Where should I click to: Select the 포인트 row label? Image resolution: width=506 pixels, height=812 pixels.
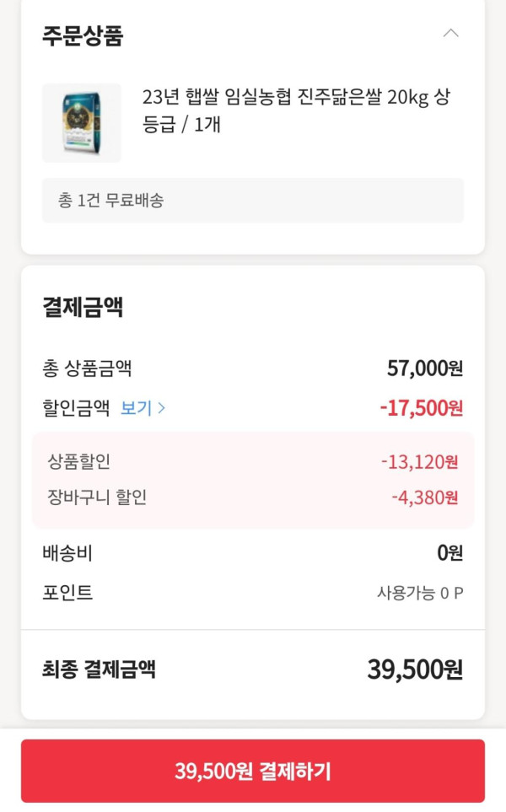67,593
